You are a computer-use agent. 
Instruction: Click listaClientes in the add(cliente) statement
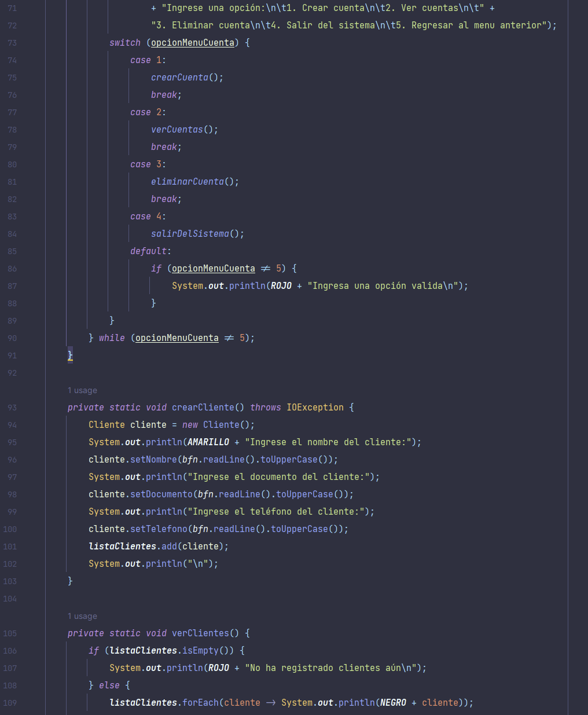point(122,547)
